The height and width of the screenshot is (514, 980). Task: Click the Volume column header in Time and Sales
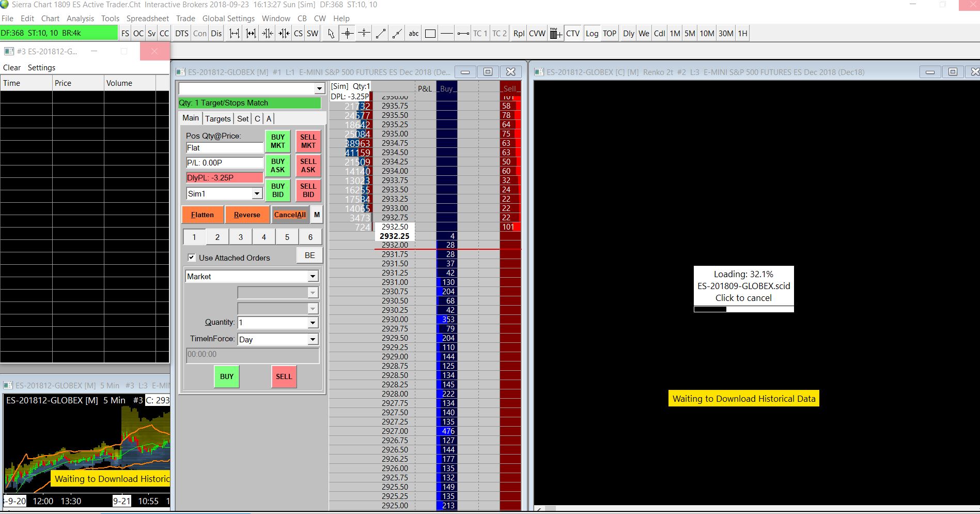pos(130,83)
